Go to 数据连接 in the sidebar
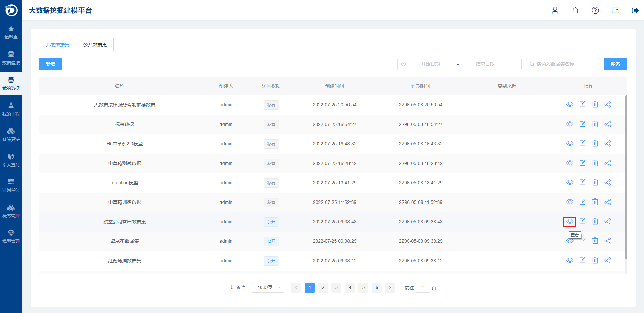 [x=11, y=58]
